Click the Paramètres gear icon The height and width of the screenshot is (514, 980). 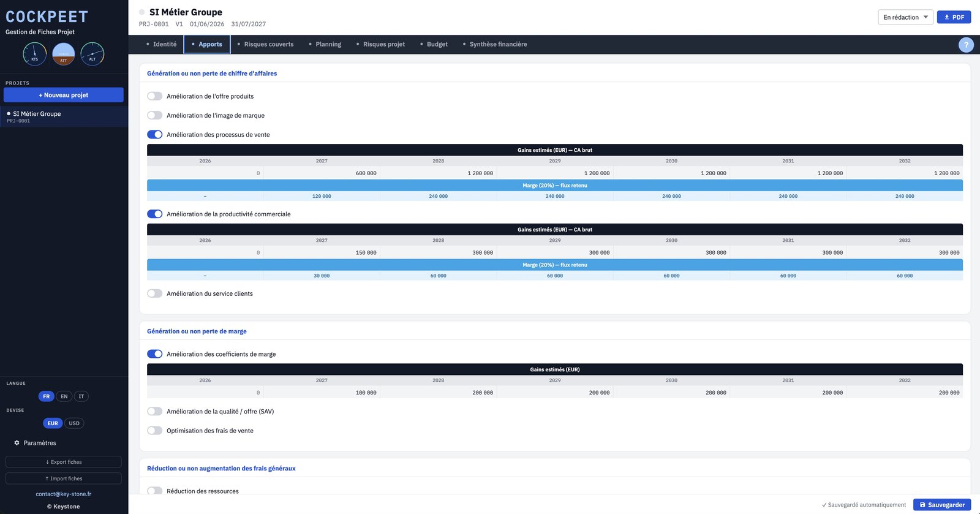(17, 443)
